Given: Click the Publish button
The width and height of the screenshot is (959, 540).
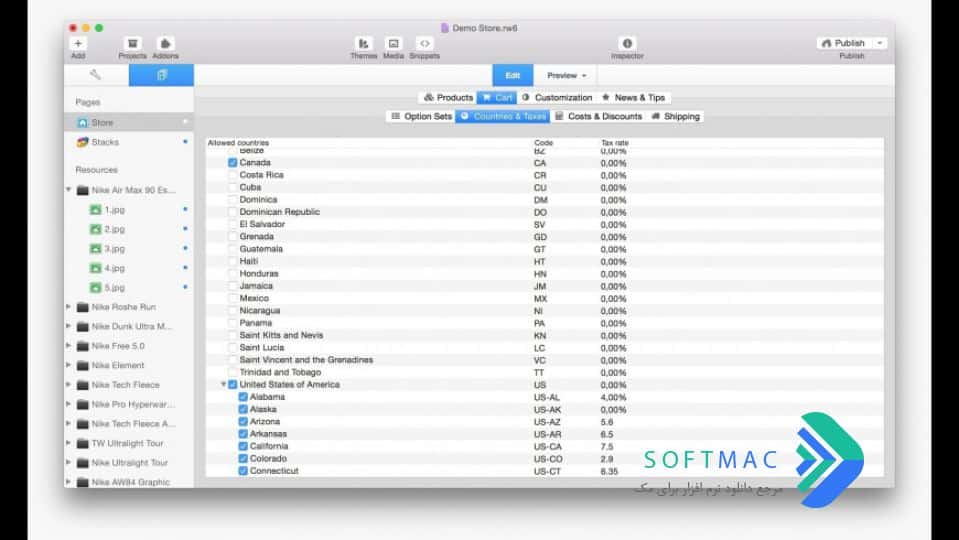Looking at the screenshot, I should (845, 43).
